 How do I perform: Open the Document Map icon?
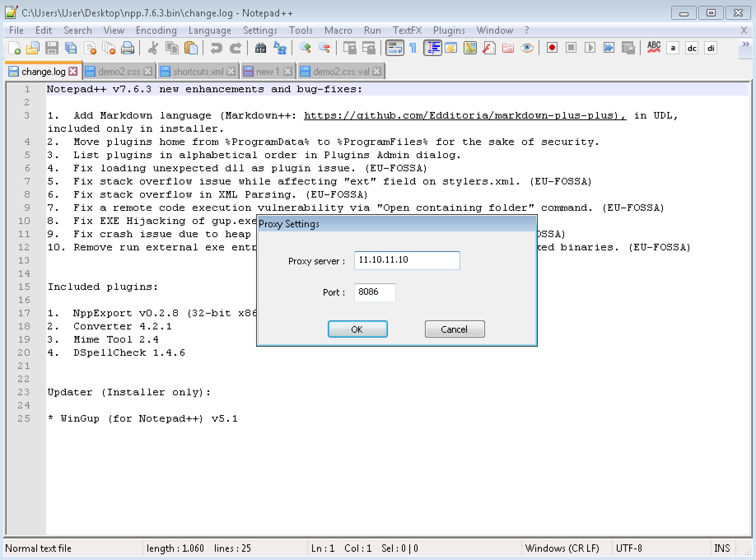click(470, 48)
